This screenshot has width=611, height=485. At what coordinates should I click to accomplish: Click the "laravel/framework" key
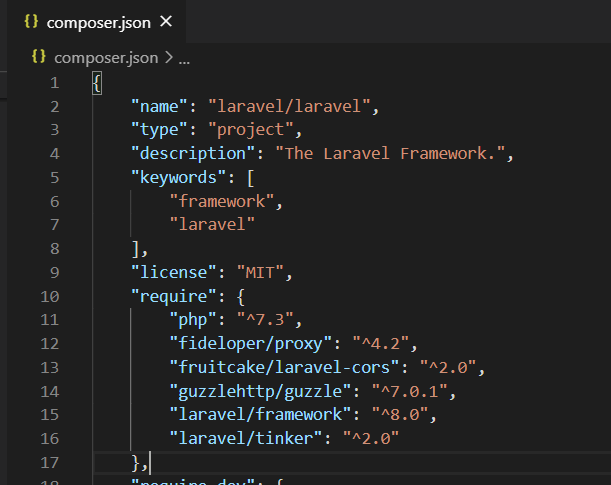(260, 414)
